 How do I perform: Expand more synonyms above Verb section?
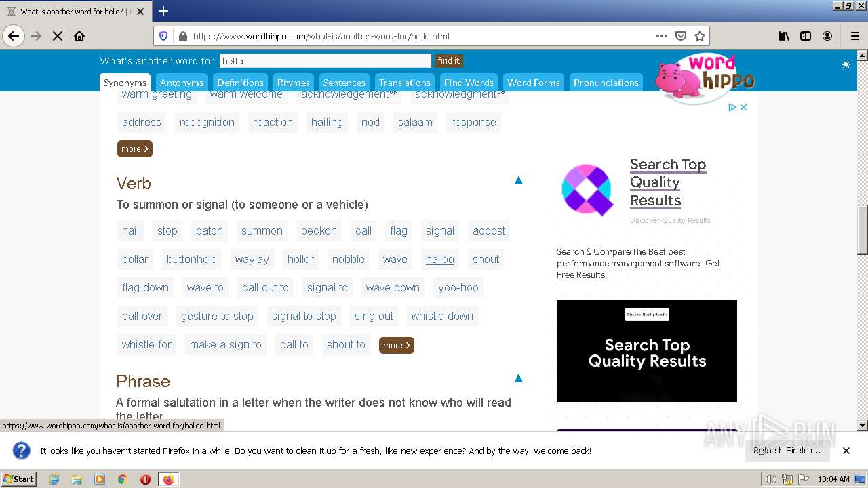(135, 148)
